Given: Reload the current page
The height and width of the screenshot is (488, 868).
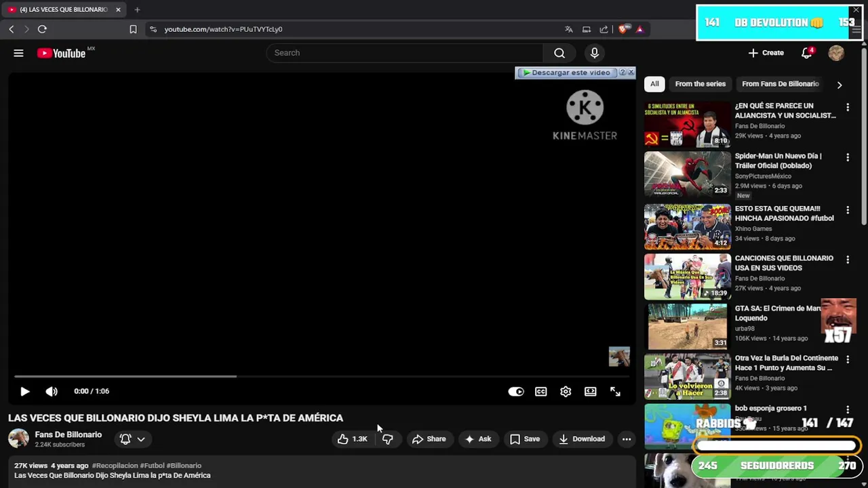Looking at the screenshot, I should [42, 29].
